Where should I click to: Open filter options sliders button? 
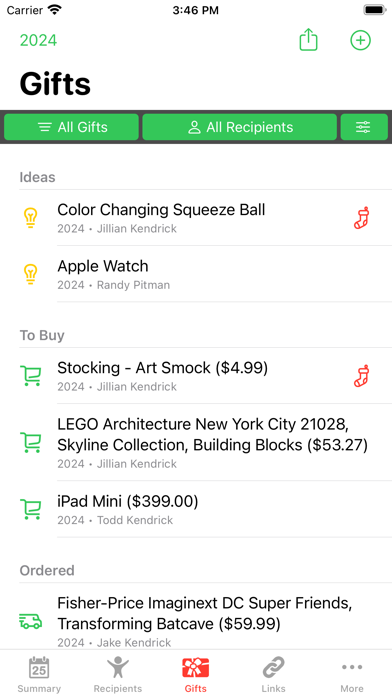364,127
